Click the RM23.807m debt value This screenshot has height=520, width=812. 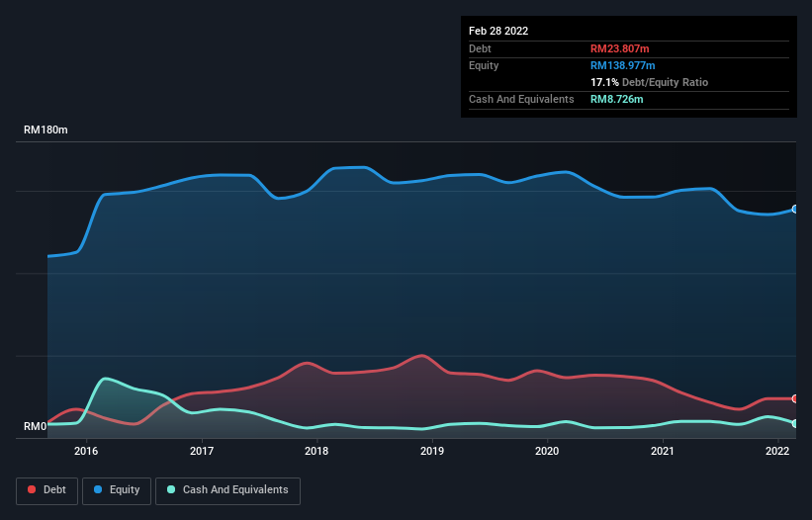[x=619, y=48]
